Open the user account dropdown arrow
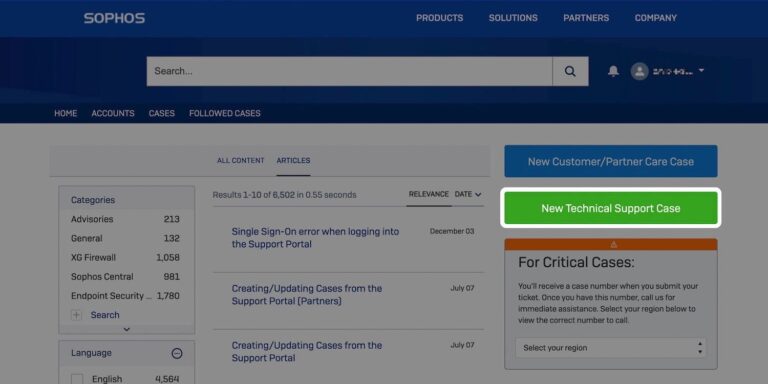Screen dimensions: 768x384 701,71
